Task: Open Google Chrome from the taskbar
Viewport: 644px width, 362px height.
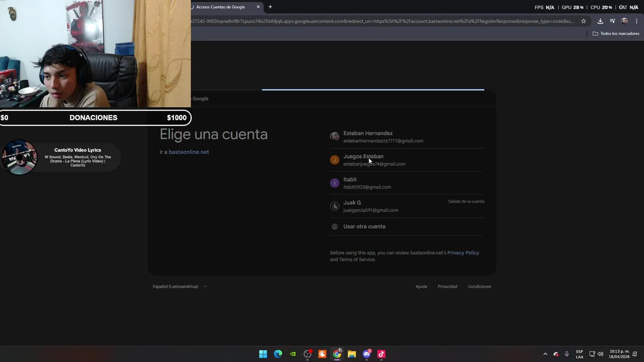Action: point(337,354)
